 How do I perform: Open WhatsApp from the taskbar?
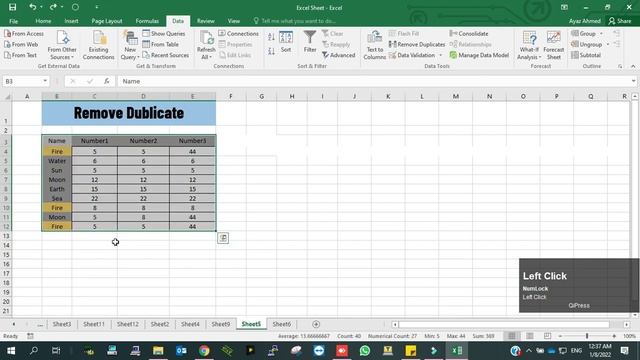pyautogui.click(x=365, y=351)
